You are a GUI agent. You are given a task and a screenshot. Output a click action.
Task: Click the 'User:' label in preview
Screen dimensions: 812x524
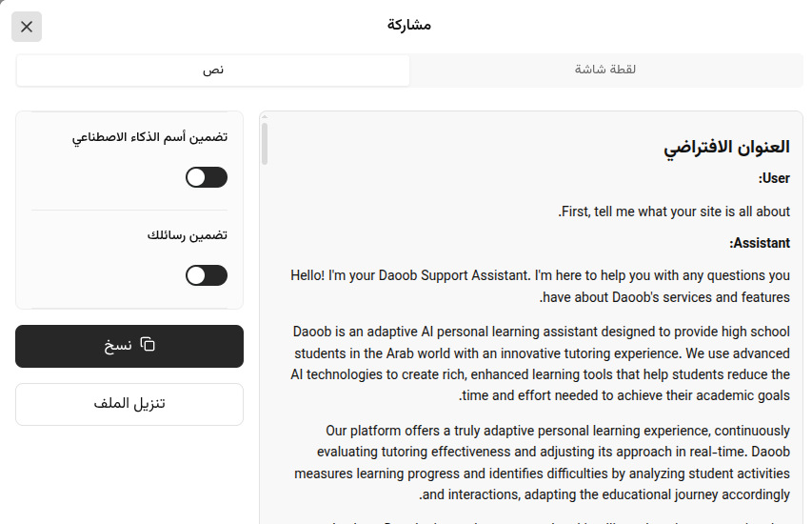click(x=774, y=178)
